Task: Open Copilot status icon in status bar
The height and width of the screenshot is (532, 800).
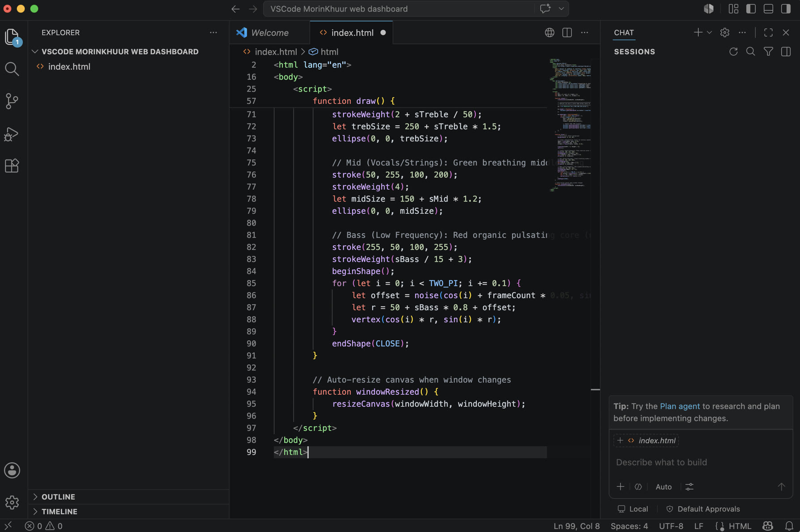Action: pyautogui.click(x=768, y=526)
